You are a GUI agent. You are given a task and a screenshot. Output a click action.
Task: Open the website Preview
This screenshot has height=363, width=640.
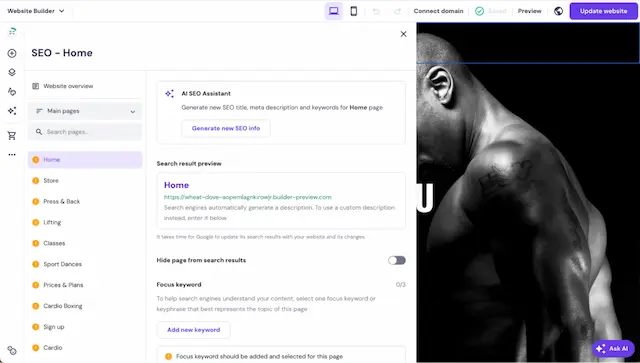(529, 11)
